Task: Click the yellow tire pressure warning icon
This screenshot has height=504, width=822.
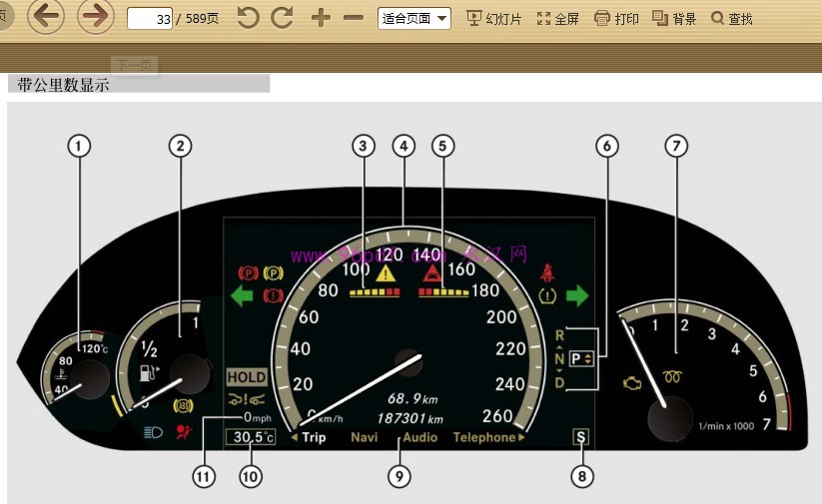Action: [x=547, y=295]
